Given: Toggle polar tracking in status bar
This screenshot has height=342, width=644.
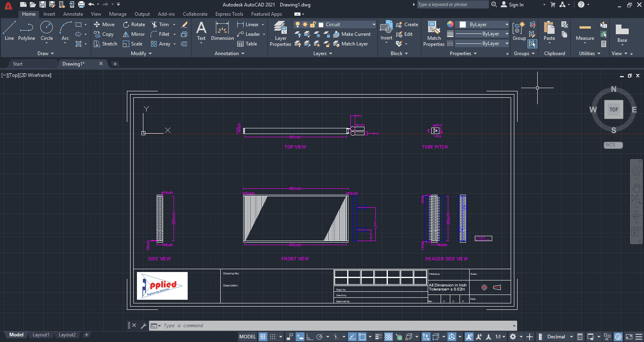Looking at the screenshot, I should (320, 337).
